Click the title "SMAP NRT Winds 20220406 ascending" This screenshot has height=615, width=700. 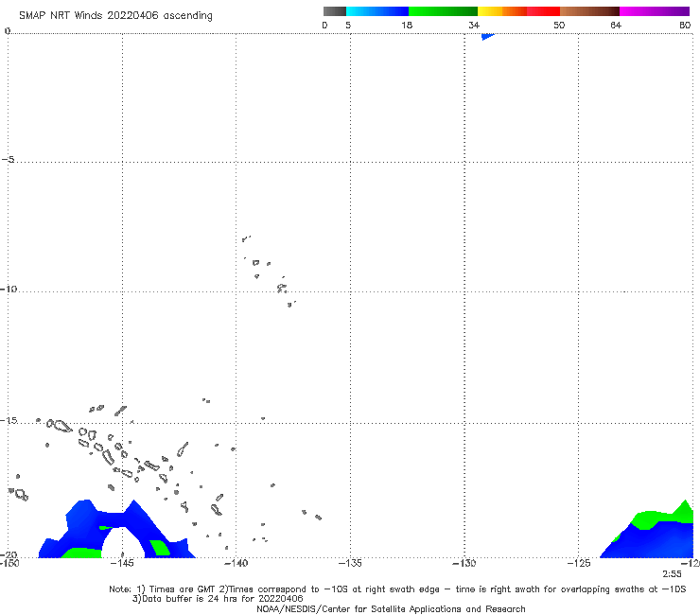pos(115,15)
